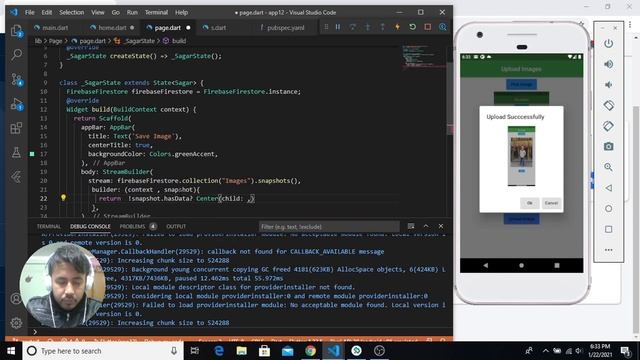Switch to the main.dart editor tab

(x=56, y=27)
